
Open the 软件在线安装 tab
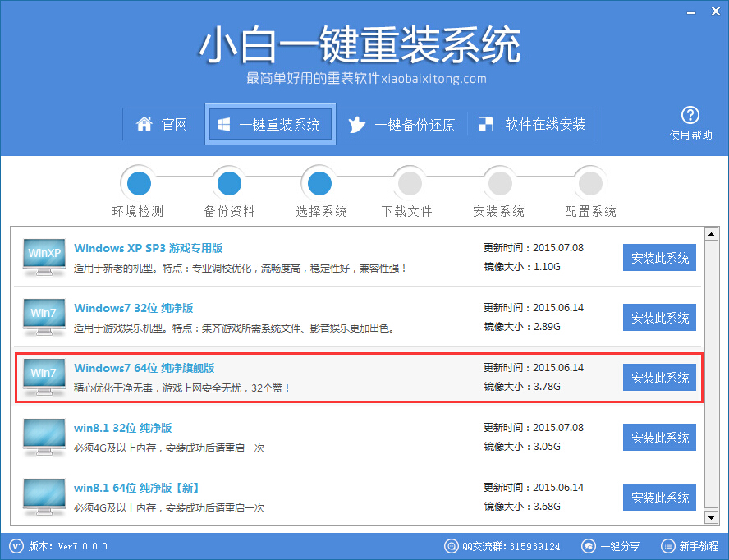[x=533, y=124]
